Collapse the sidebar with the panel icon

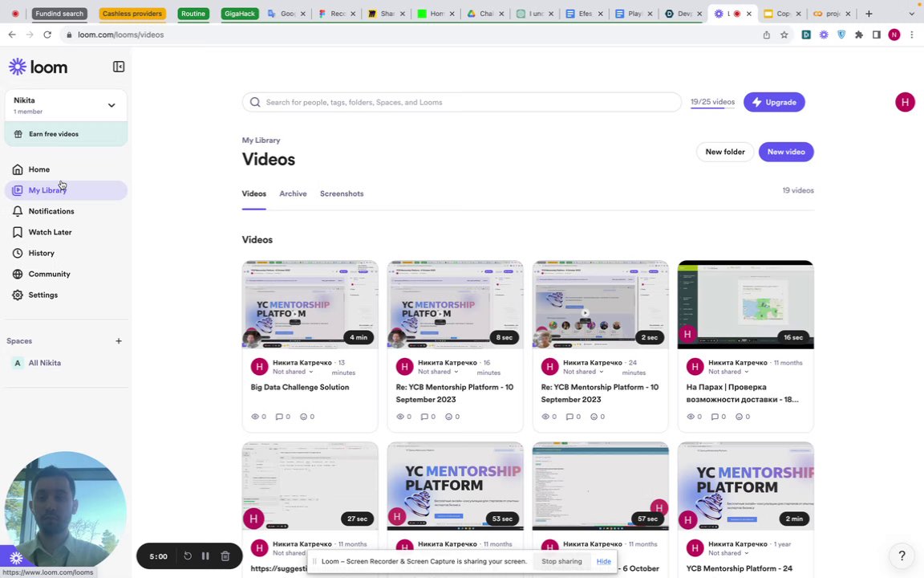tap(119, 67)
